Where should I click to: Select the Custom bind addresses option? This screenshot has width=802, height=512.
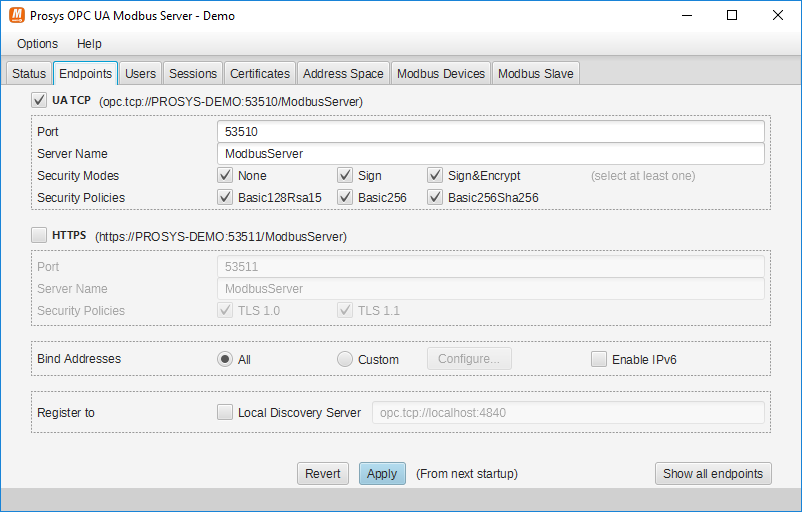click(x=345, y=359)
